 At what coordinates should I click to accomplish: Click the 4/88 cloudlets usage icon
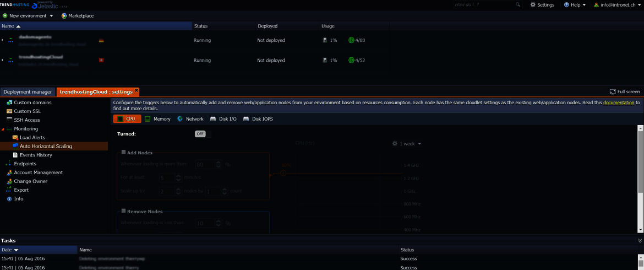point(351,40)
